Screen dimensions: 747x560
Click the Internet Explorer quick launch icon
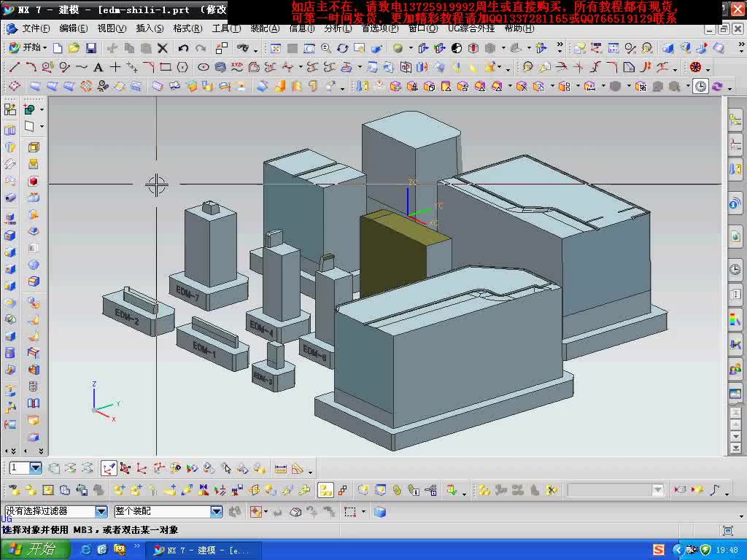(x=86, y=550)
